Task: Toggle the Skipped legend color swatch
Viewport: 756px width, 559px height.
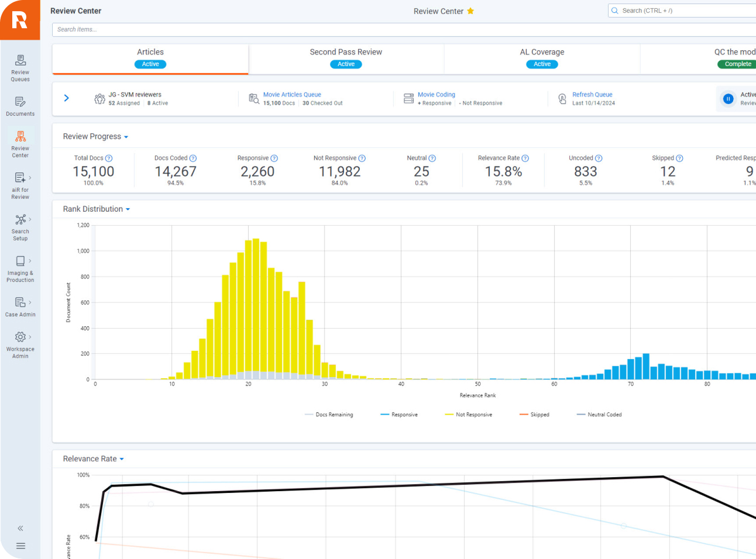Action: point(524,415)
